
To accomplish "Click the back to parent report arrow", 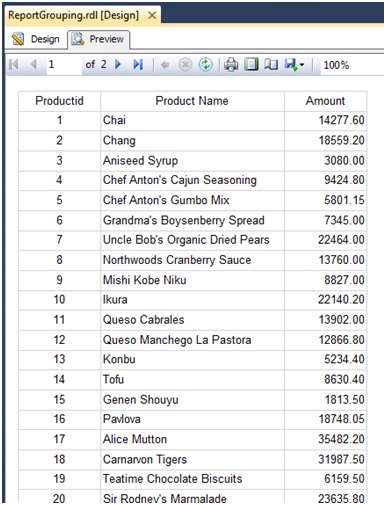I will tap(165, 65).
